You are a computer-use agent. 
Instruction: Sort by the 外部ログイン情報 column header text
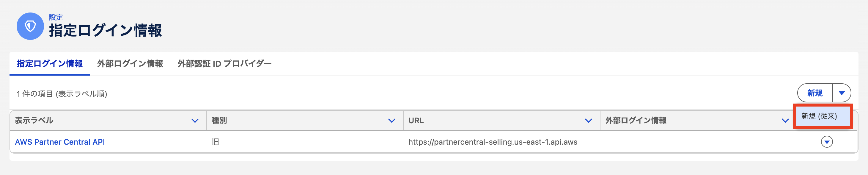tap(636, 120)
